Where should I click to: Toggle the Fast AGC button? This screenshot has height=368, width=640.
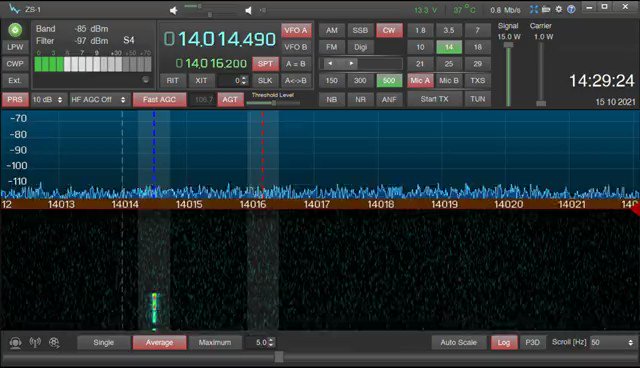(159, 99)
